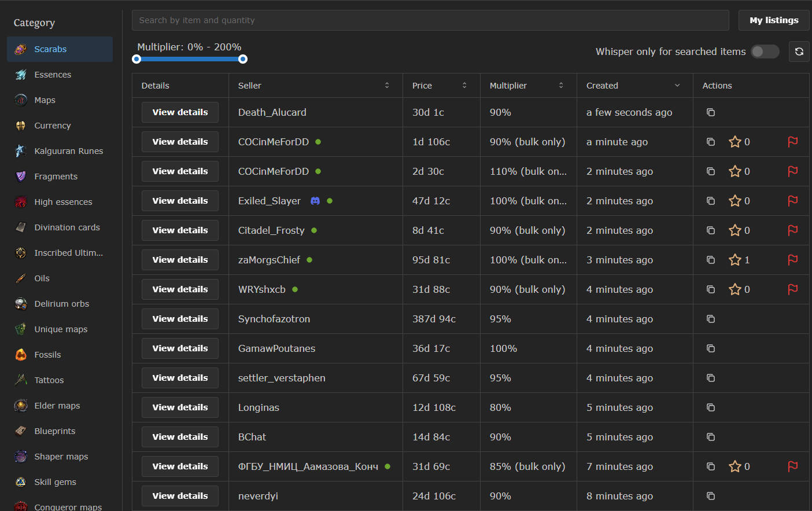Sort listings by Multiplier column
The image size is (812, 511).
click(x=561, y=86)
